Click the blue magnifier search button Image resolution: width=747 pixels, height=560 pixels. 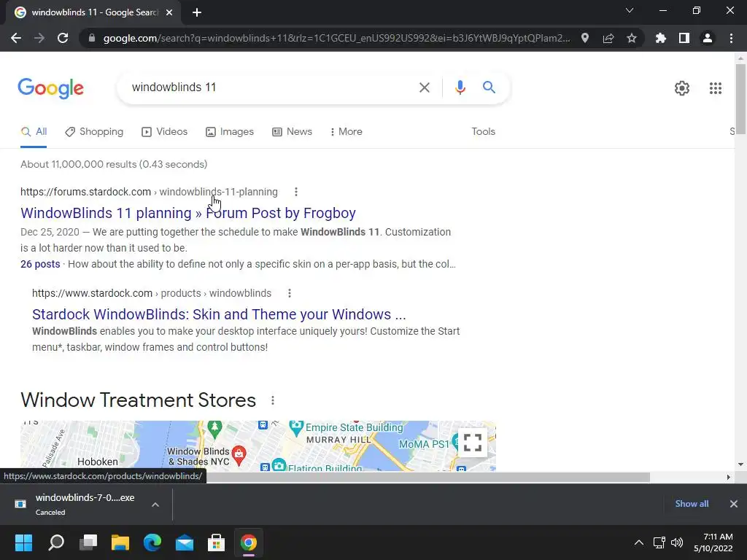[x=489, y=87]
